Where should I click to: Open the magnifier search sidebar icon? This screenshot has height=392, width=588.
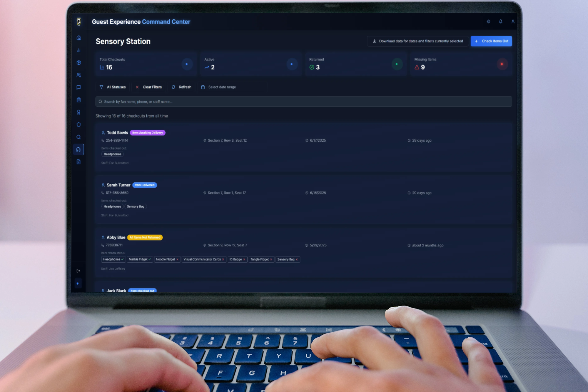79,137
